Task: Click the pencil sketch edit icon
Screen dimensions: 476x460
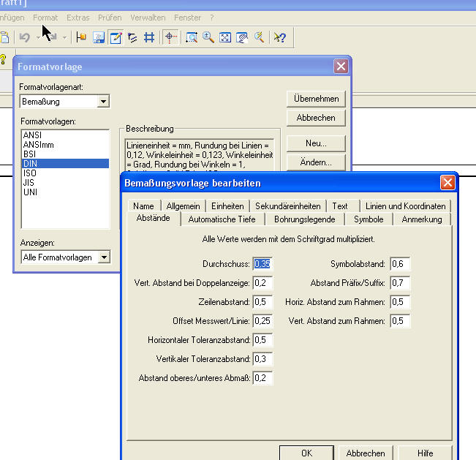Action: click(x=116, y=37)
